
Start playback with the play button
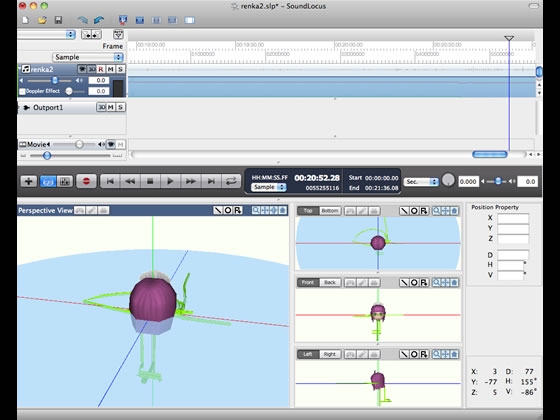170,181
